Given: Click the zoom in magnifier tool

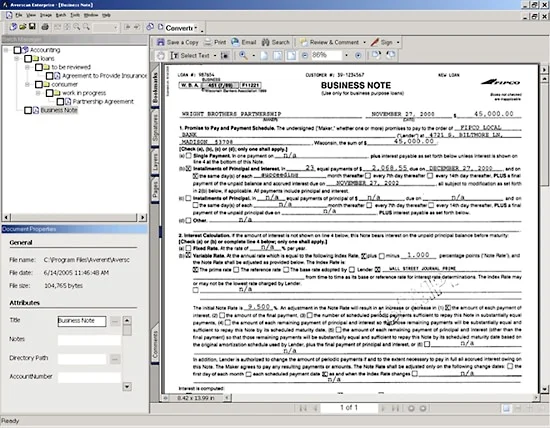Looking at the screenshot, I should pyautogui.click(x=243, y=55).
